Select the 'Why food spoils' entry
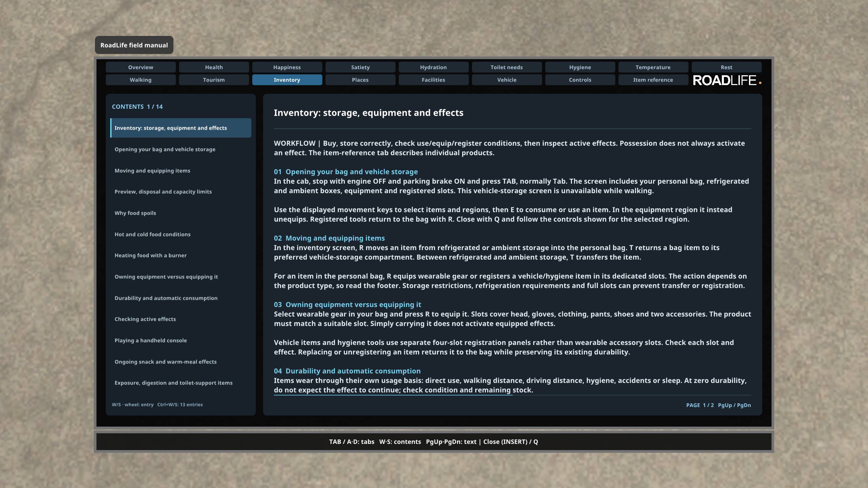The image size is (868, 488). [181, 213]
